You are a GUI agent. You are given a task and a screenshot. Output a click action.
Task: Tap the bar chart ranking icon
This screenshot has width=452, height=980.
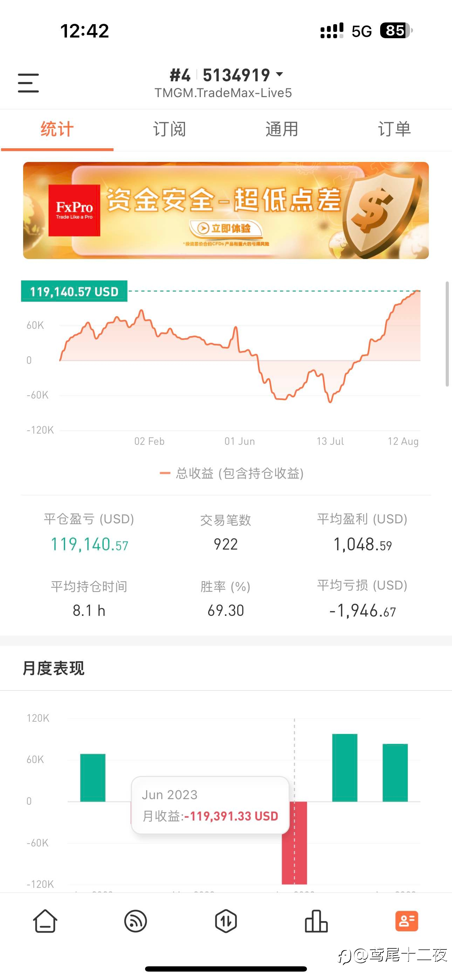click(x=316, y=921)
